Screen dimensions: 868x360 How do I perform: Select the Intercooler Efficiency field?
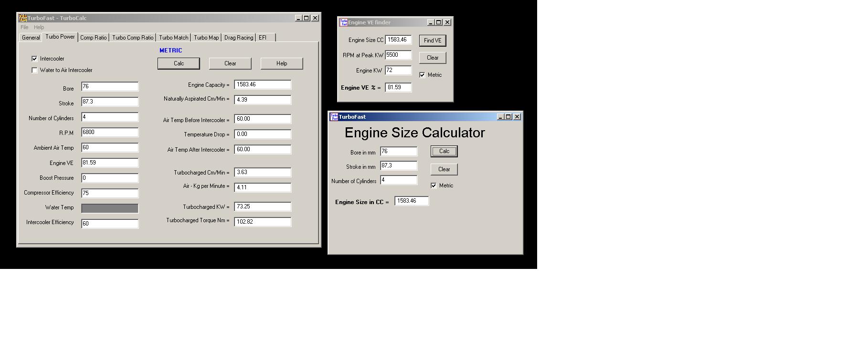point(110,224)
